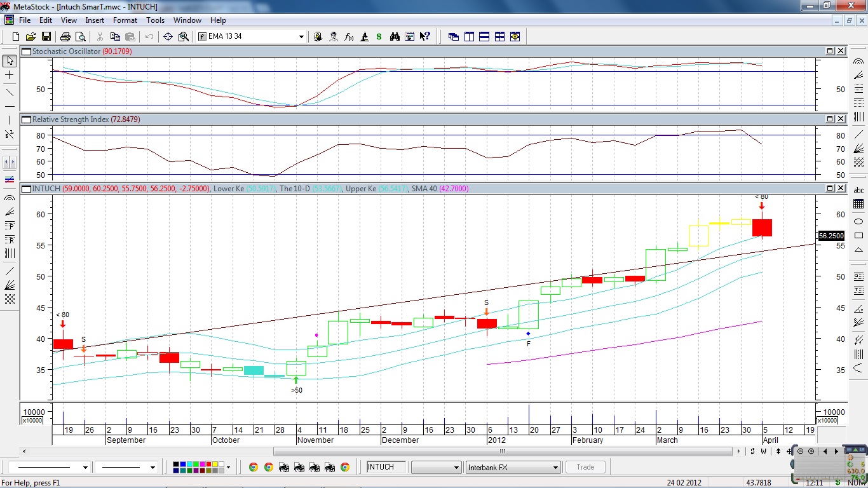Open the Indicator Builder f(x) icon
The height and width of the screenshot is (488, 868).
pos(349,37)
